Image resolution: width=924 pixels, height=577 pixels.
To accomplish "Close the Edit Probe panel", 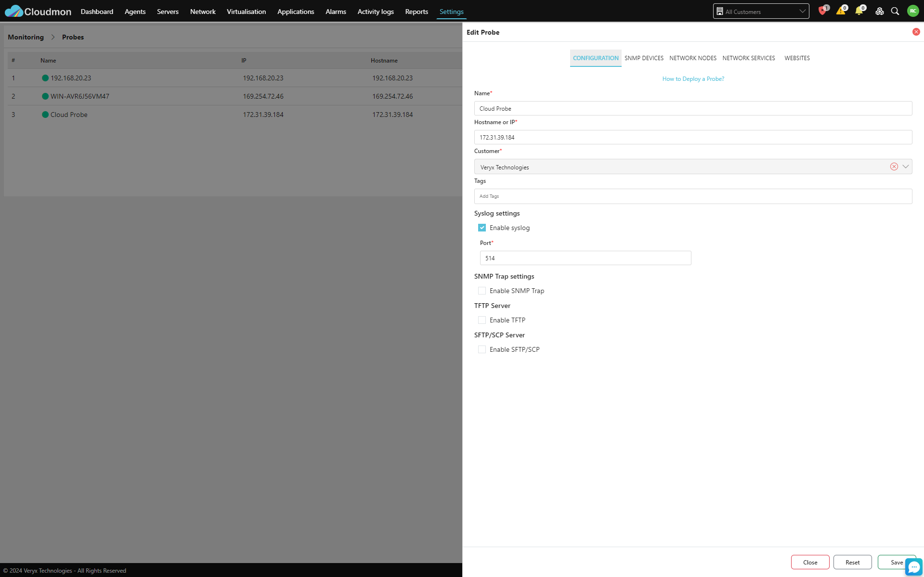I will coord(916,32).
